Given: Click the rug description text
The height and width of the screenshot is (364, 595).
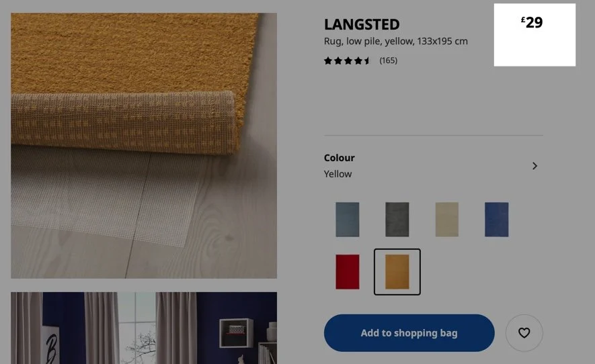Looking at the screenshot, I should click(x=396, y=42).
